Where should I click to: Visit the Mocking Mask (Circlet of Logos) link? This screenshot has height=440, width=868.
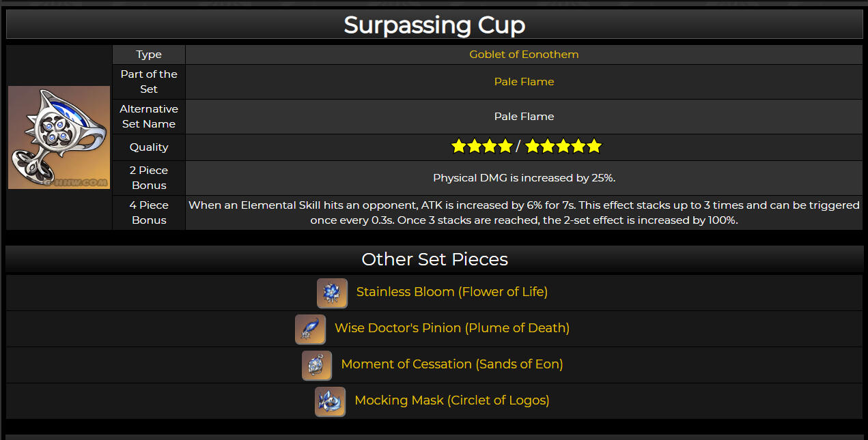(451, 400)
